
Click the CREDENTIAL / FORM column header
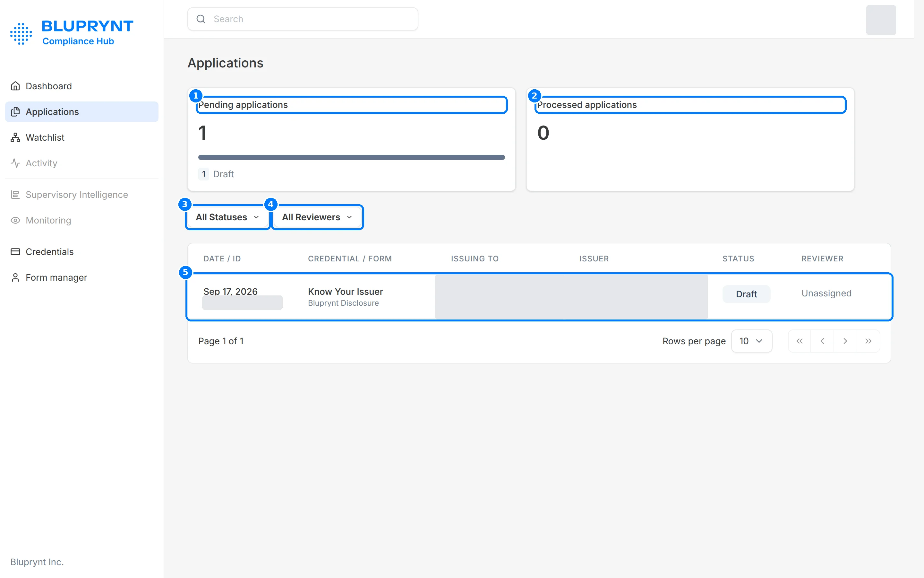click(350, 258)
